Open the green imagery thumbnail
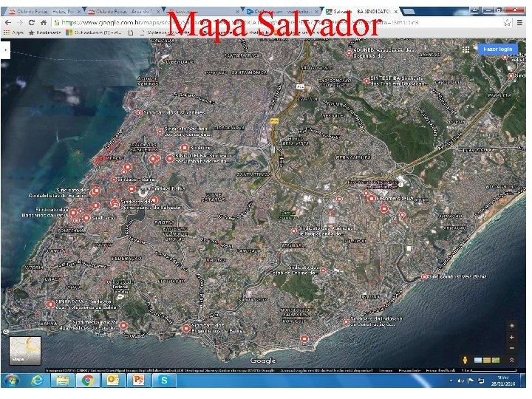Screen dimensions: 532x399 pyautogui.click(x=495, y=360)
